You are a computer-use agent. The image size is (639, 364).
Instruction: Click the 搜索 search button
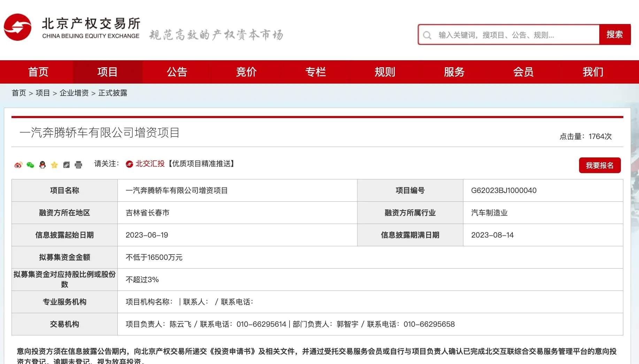(615, 34)
